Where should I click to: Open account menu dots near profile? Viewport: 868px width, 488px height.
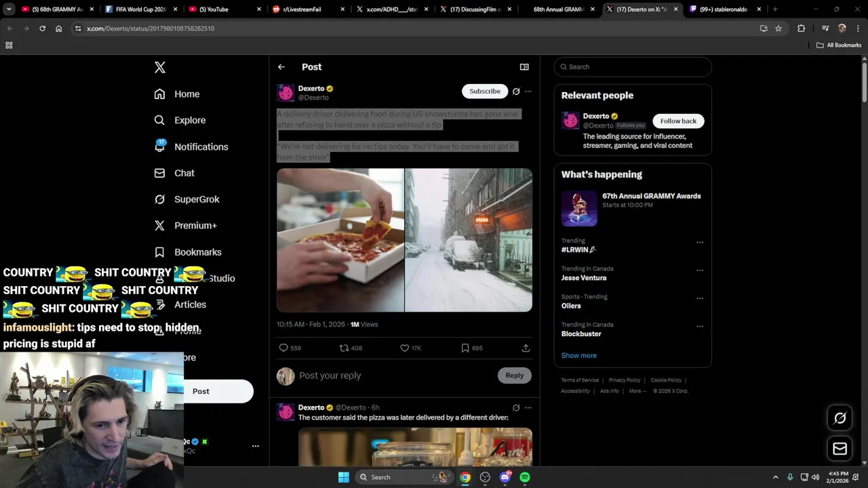pos(256,446)
